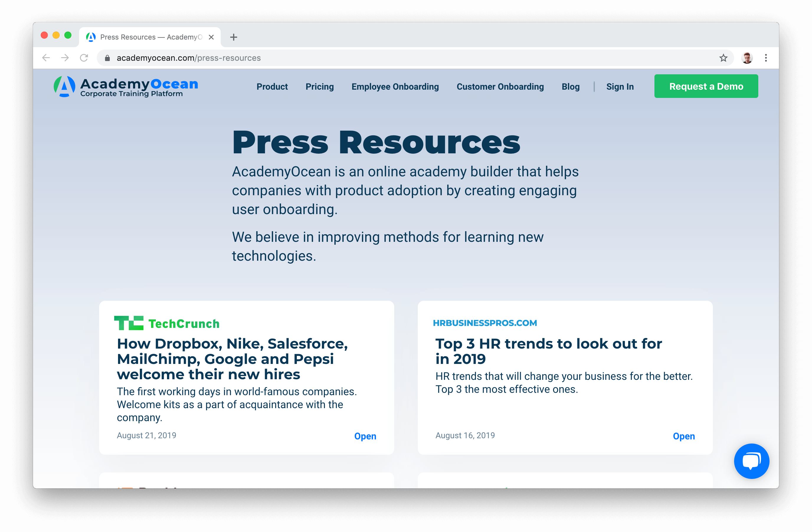812x532 pixels.
Task: Open the live chat bubble widget
Action: (x=751, y=461)
